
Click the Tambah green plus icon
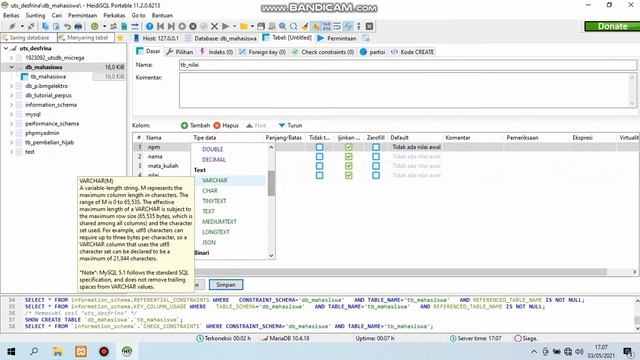pos(184,125)
